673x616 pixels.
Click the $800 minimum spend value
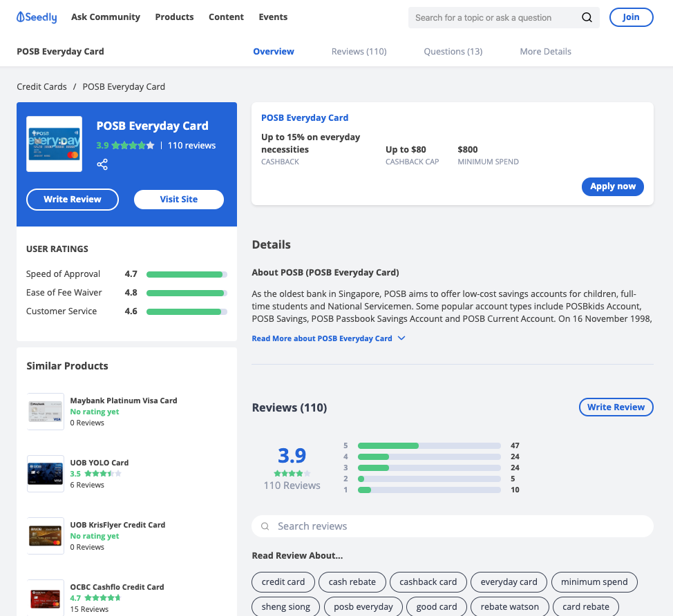[467, 150]
